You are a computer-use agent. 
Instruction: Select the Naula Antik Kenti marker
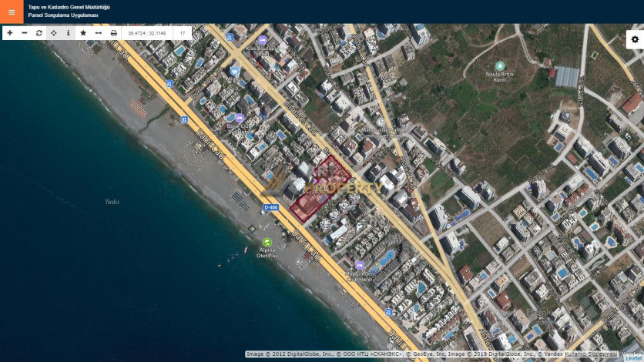click(x=500, y=66)
